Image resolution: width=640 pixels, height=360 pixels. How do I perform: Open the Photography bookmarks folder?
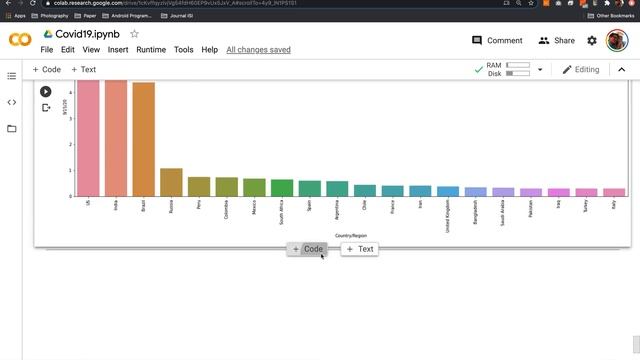[50, 16]
